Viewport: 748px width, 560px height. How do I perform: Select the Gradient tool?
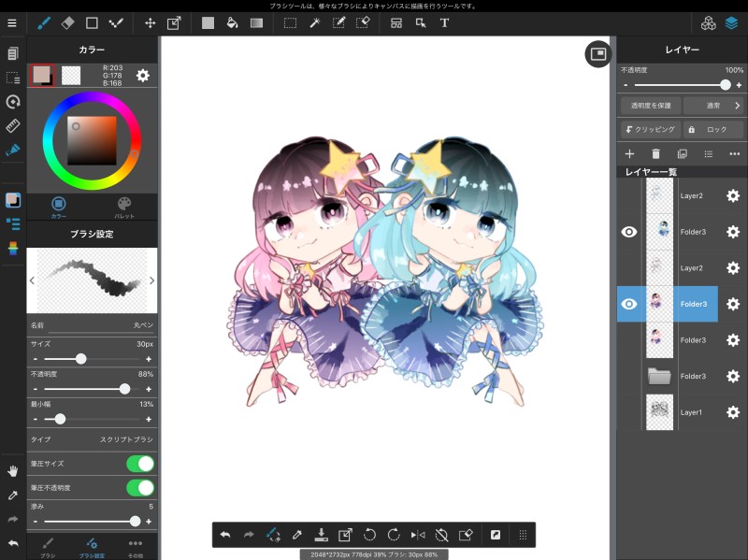point(256,22)
